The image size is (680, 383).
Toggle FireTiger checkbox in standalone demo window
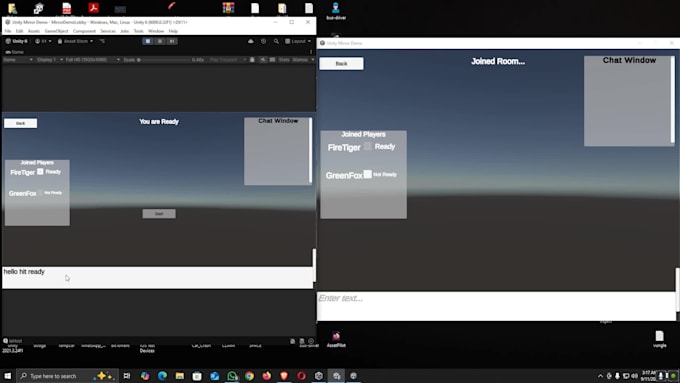tap(368, 147)
